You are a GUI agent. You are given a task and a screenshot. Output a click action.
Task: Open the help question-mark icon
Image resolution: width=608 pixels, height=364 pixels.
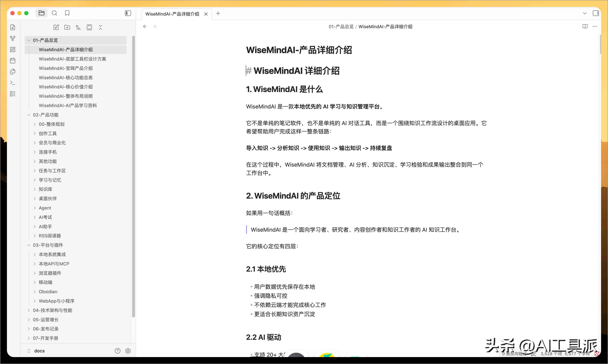118,351
